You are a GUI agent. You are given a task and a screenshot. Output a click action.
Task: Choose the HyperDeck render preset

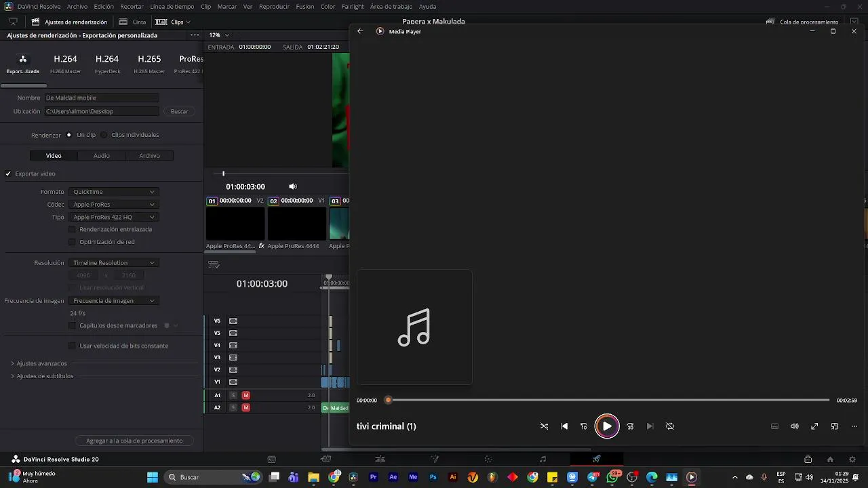[107, 64]
